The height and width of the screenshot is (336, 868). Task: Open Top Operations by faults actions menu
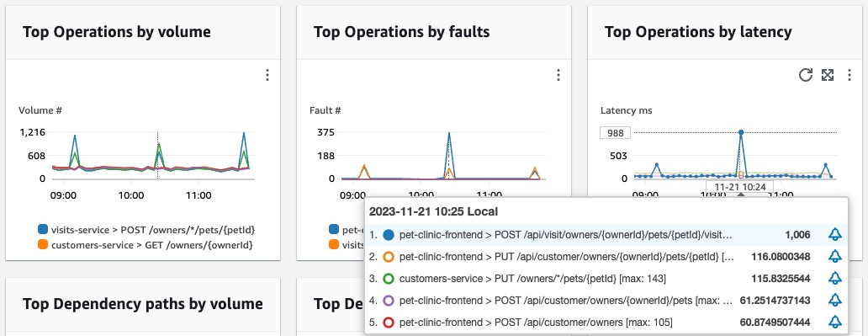[558, 75]
